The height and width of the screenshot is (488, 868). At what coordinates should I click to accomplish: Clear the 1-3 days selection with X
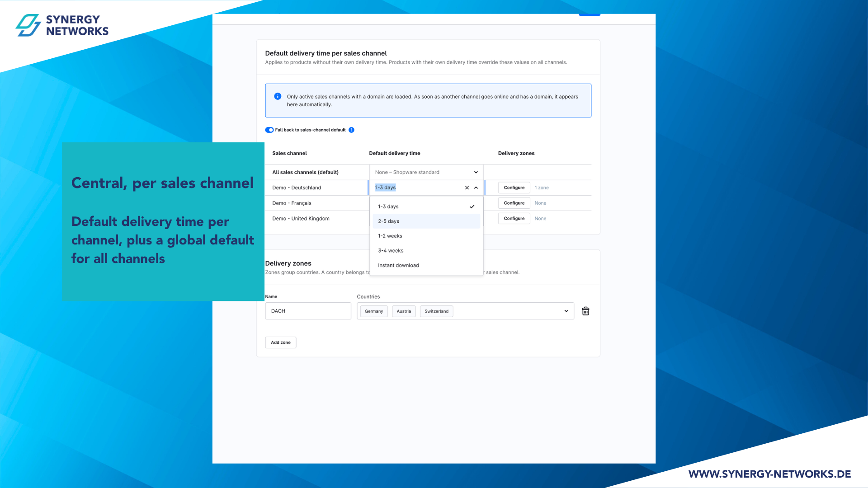(x=467, y=188)
